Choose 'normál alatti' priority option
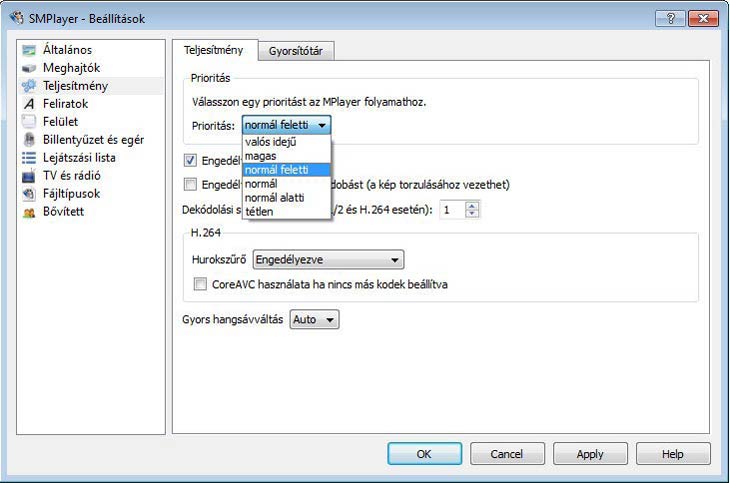The image size is (730, 483). pyautogui.click(x=287, y=197)
